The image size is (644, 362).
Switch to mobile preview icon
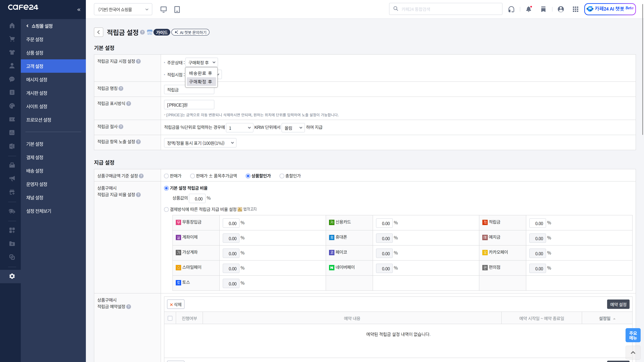click(x=177, y=10)
